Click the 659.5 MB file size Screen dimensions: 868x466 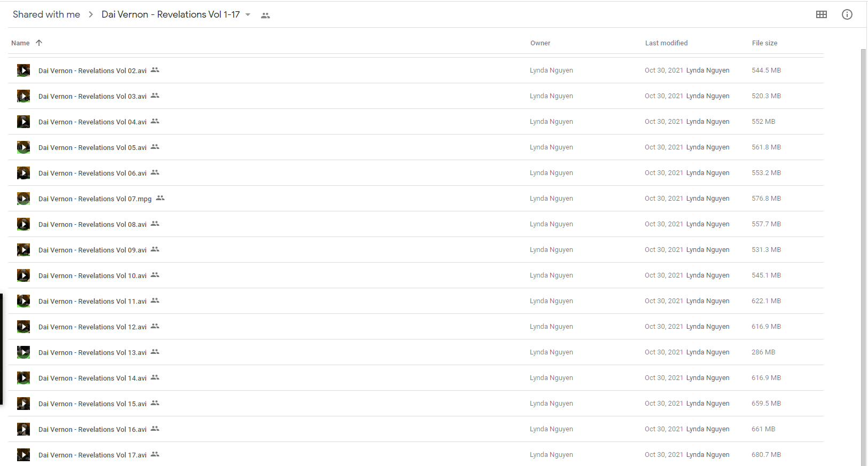tap(766, 404)
